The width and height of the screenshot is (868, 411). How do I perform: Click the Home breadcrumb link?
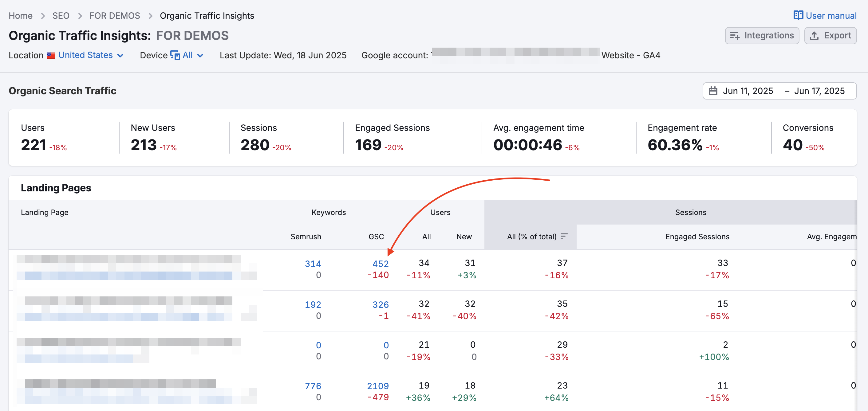point(21,15)
